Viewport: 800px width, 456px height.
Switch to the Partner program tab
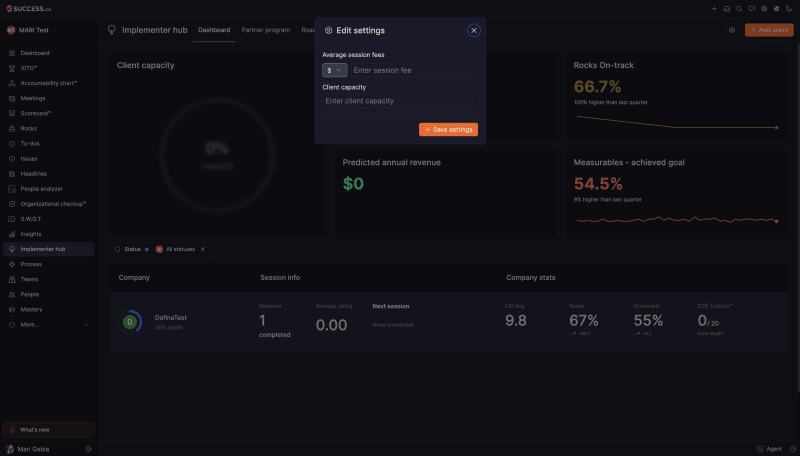tap(265, 30)
